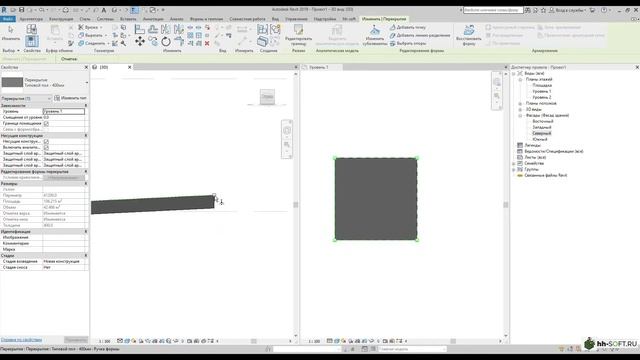
Task: Select Уровень 2 in project browser
Action: pyautogui.click(x=542, y=98)
